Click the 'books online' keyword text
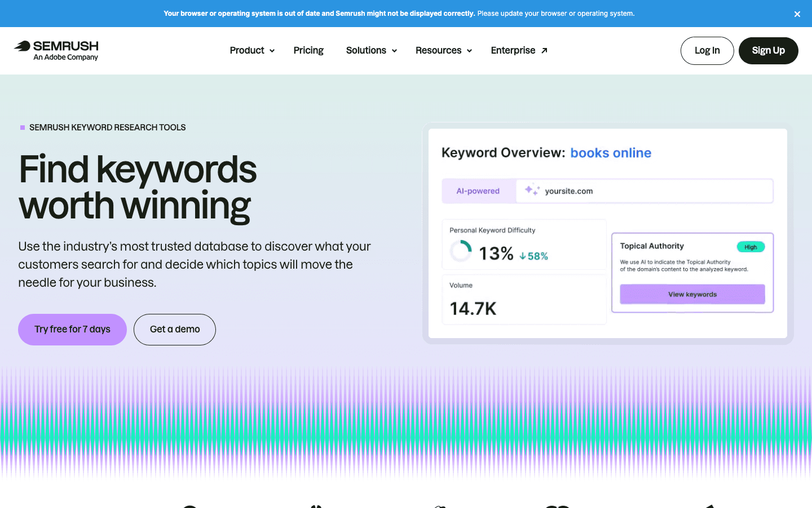 [x=611, y=153]
